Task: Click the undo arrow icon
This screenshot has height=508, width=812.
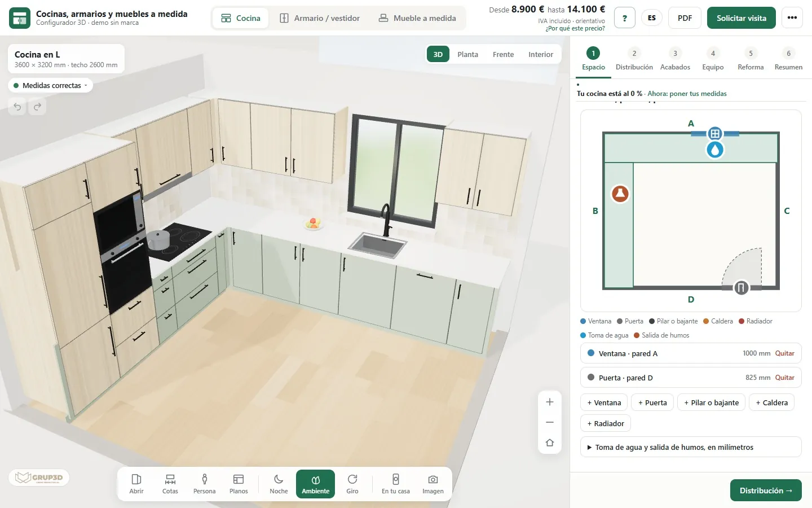Action: [17, 107]
